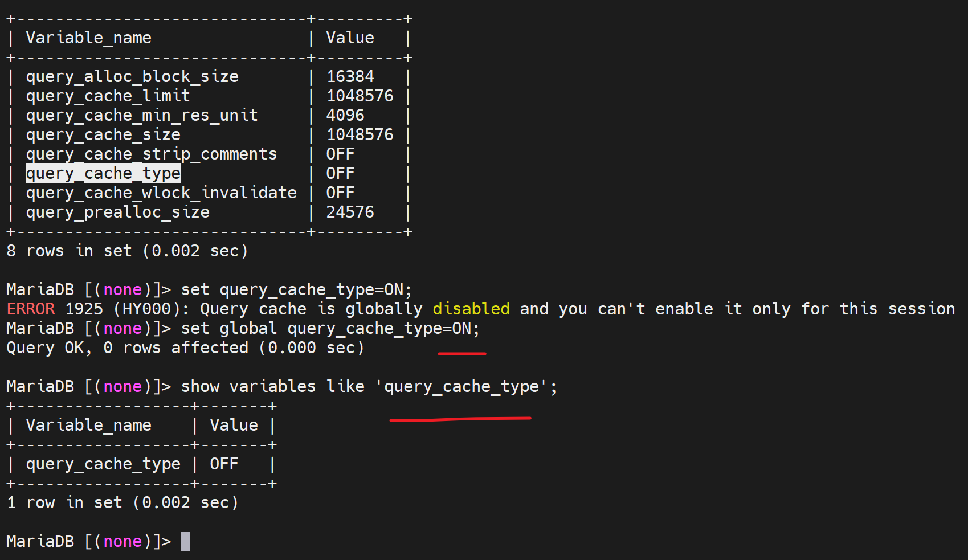Click the red ERROR word
This screenshot has width=968, height=560.
click(31, 309)
